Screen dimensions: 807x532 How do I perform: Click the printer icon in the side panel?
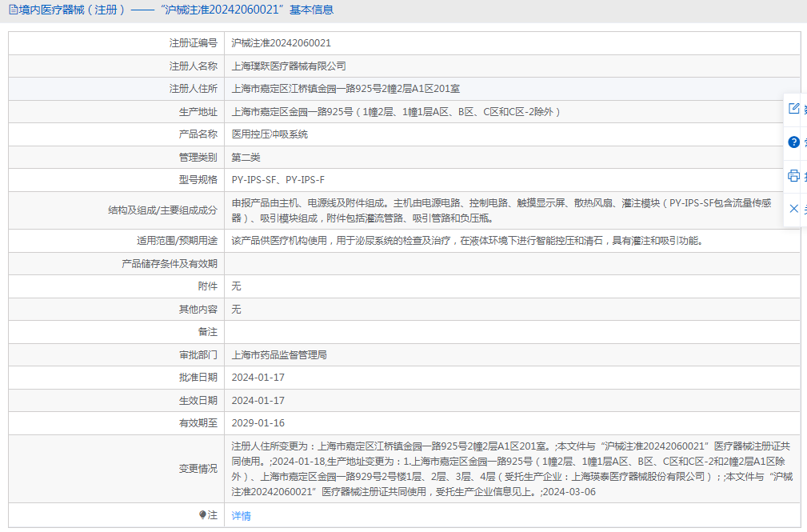click(x=794, y=176)
